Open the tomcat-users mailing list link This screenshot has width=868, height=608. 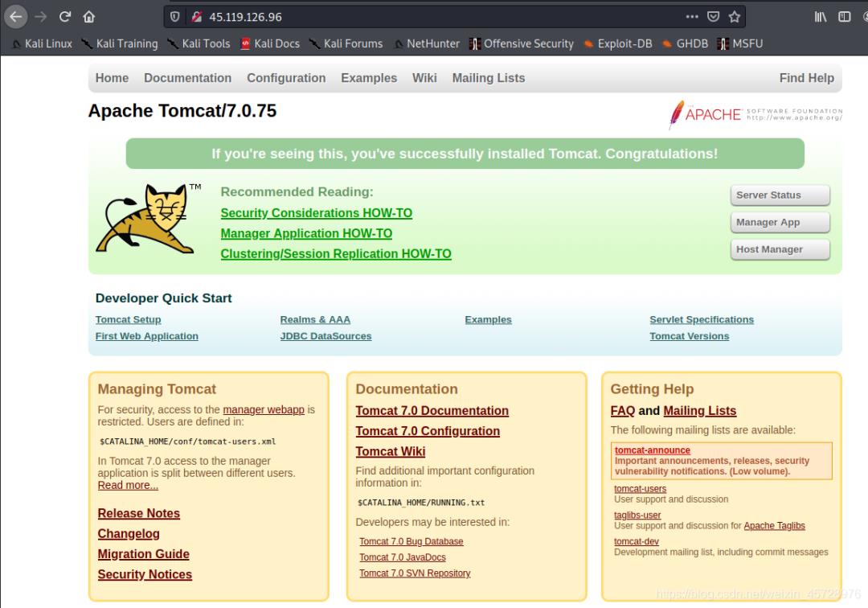(640, 489)
